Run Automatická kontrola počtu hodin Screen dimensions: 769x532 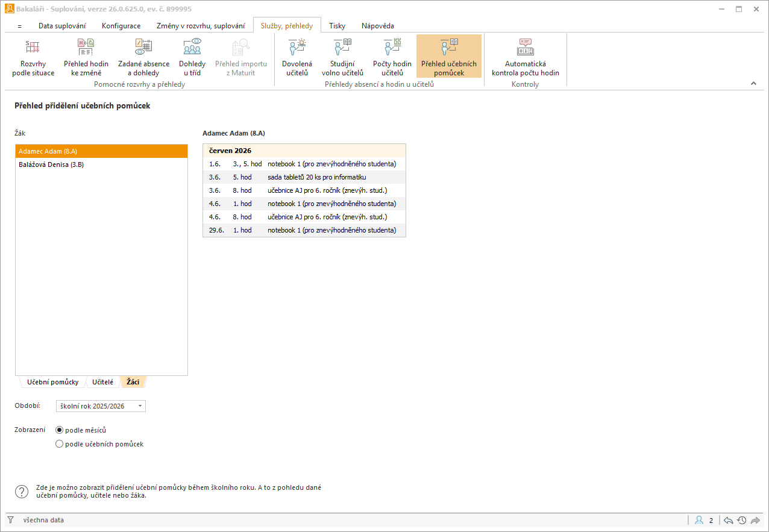click(x=526, y=57)
